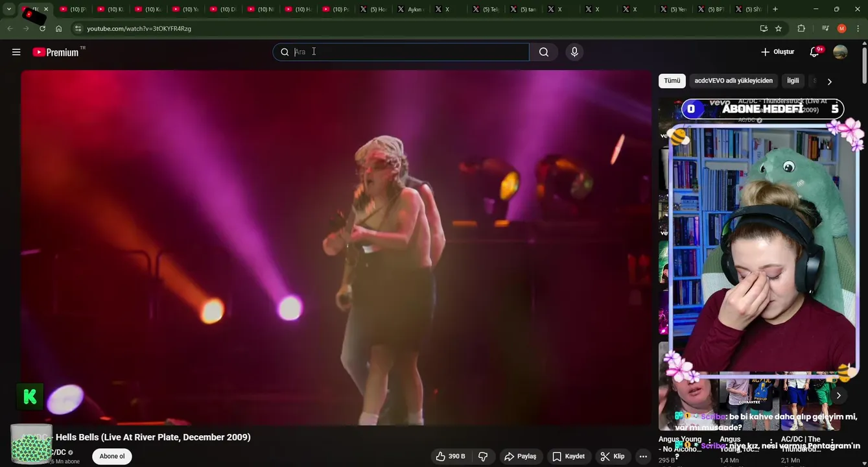
Task: Close the active YouTube tab
Action: coord(46,9)
